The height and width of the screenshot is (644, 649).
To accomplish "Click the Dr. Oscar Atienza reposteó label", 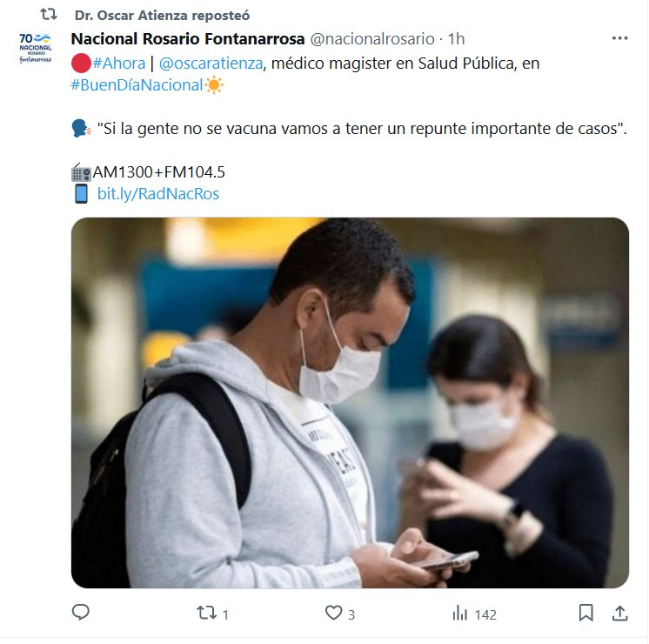I will click(162, 16).
